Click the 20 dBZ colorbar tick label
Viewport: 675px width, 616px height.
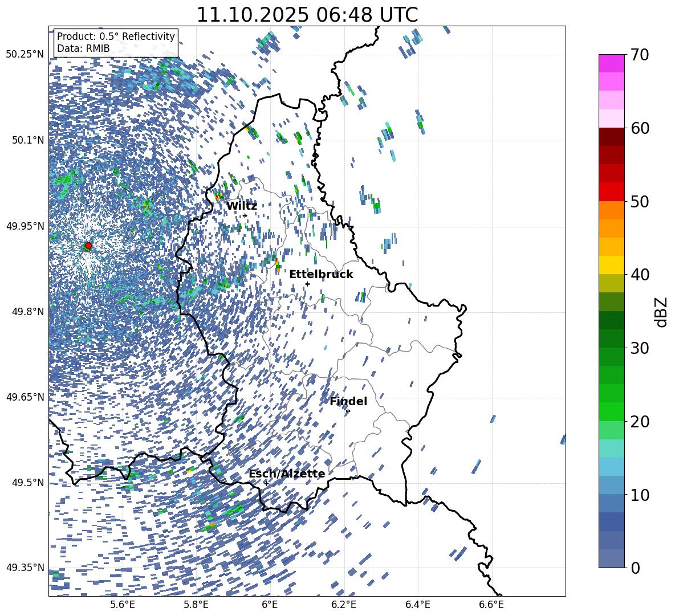640,421
